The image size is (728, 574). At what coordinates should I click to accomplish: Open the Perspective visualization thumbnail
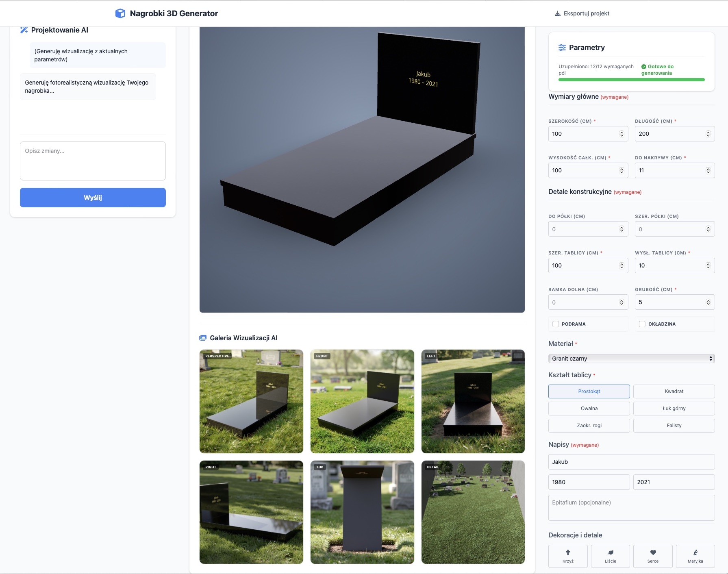click(x=251, y=401)
